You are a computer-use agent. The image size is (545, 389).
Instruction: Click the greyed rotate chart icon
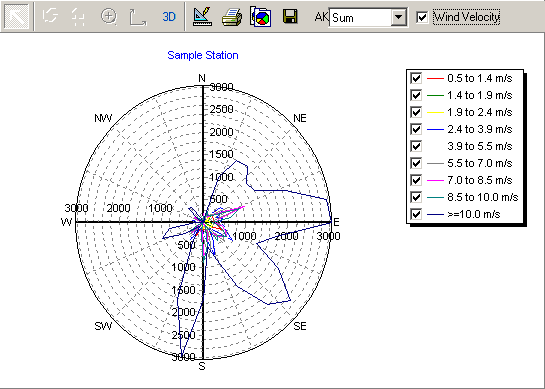[50, 16]
